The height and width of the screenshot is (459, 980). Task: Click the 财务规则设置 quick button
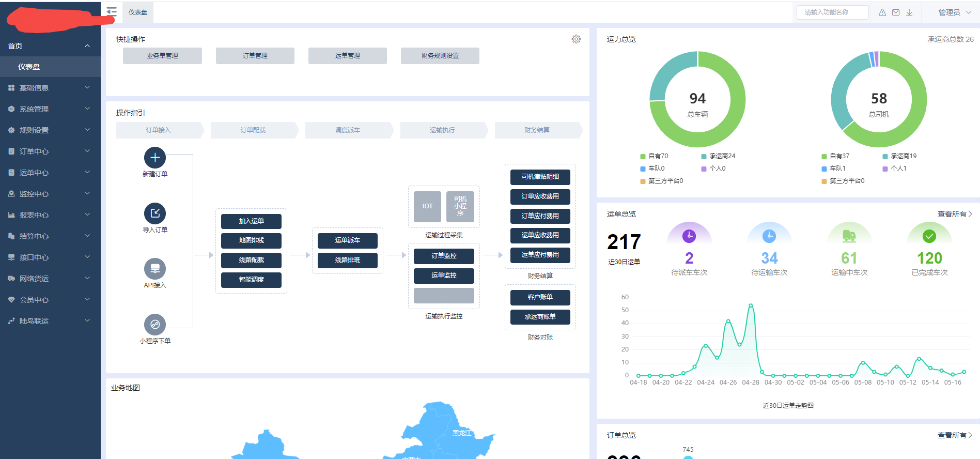pos(440,56)
